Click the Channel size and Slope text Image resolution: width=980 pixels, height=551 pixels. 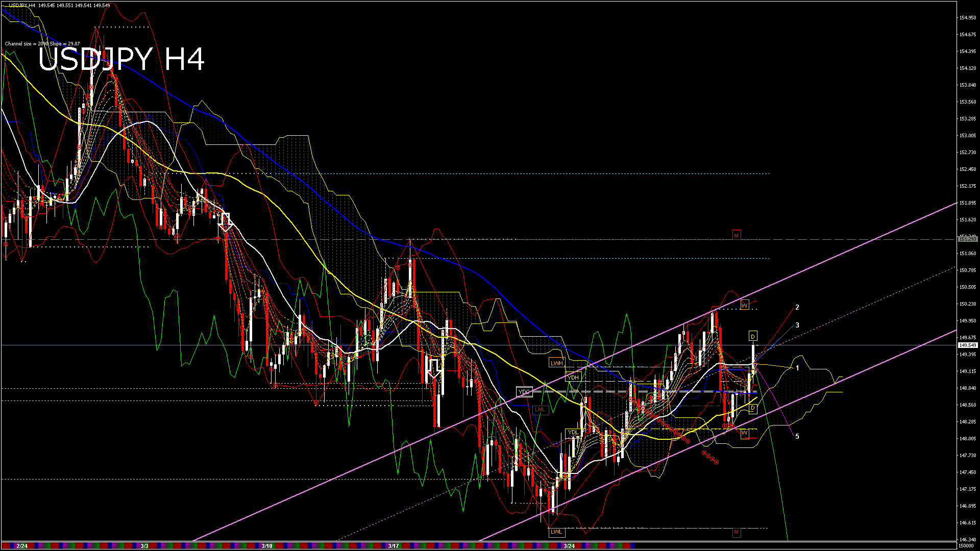click(x=42, y=44)
